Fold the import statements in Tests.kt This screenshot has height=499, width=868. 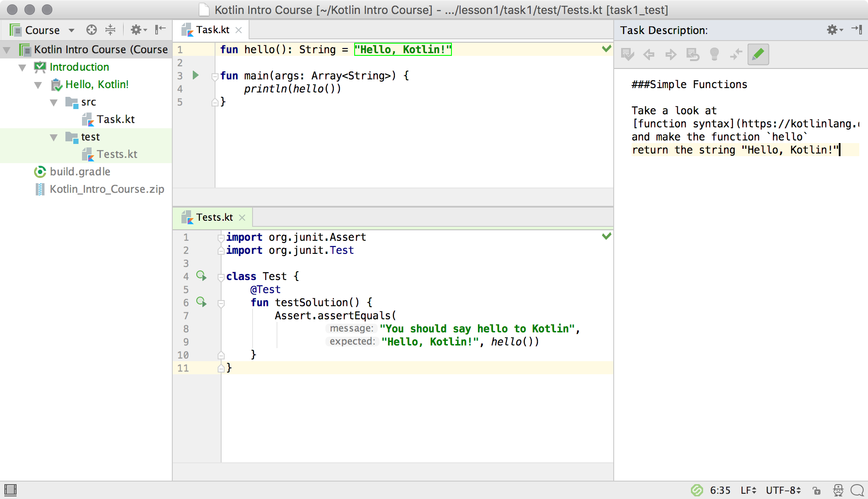221,238
